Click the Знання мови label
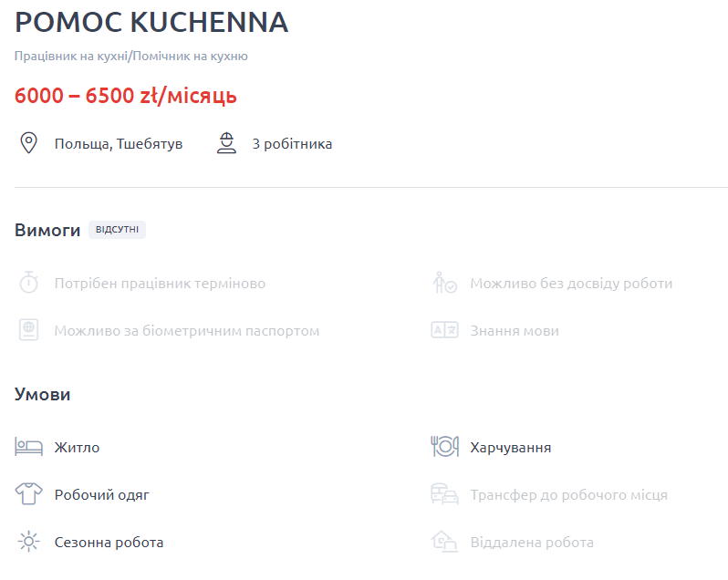728x580 pixels. point(515,331)
